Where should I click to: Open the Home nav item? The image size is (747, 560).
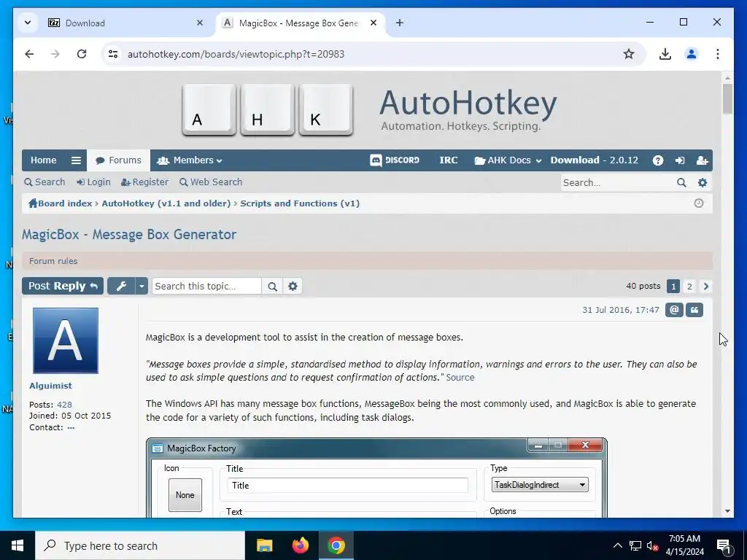pyautogui.click(x=43, y=160)
